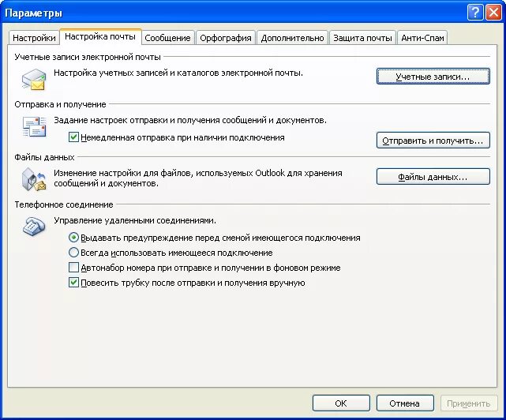The image size is (506, 420).
Task: Click the Телефонное соединение section heading
Action: [x=64, y=204]
